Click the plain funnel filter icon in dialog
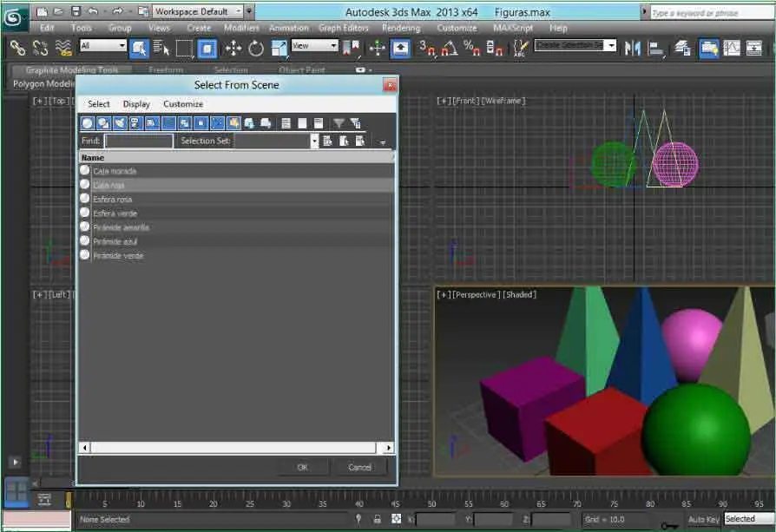This screenshot has height=532, width=776. (339, 123)
